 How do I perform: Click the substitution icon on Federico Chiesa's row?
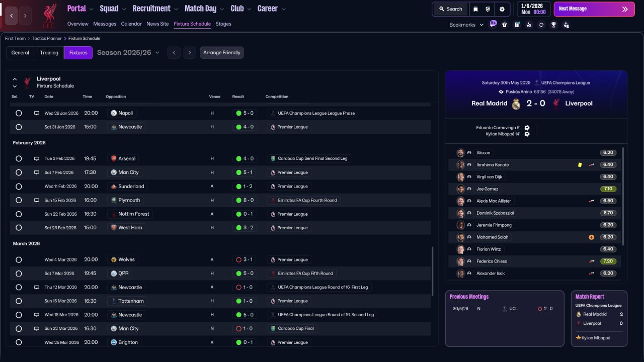592,261
